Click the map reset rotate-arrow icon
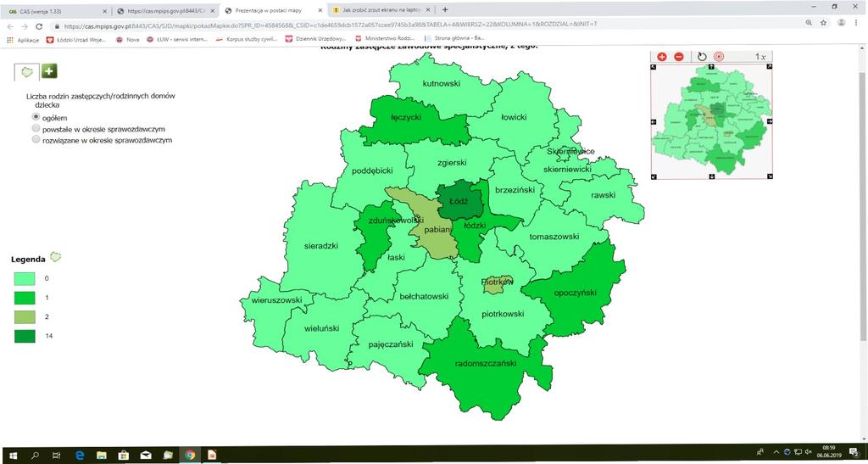868x464 pixels. 702,57
